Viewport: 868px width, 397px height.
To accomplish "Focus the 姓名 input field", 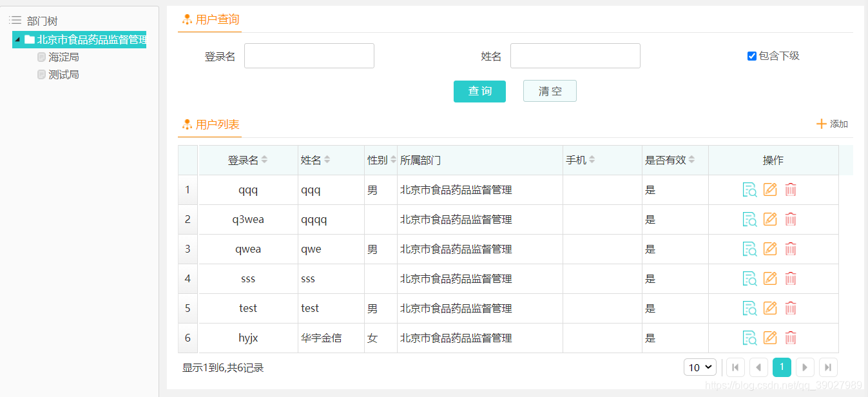I will (575, 56).
